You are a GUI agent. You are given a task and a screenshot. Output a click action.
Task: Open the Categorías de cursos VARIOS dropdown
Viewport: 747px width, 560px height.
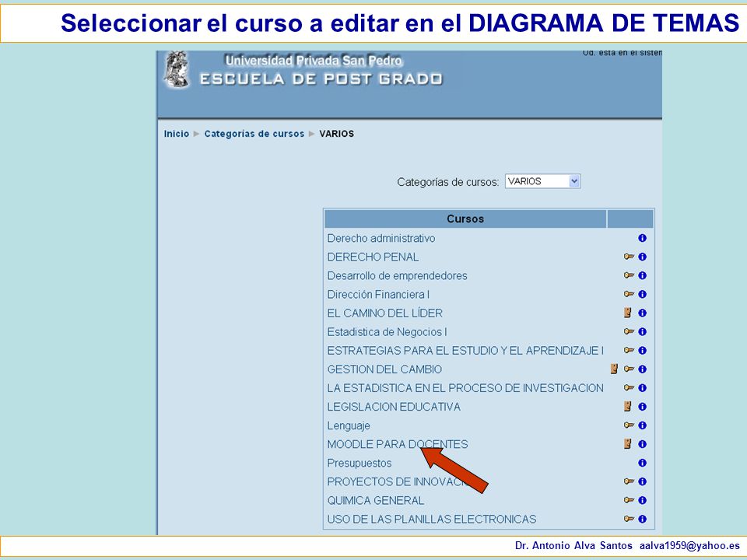click(x=542, y=181)
